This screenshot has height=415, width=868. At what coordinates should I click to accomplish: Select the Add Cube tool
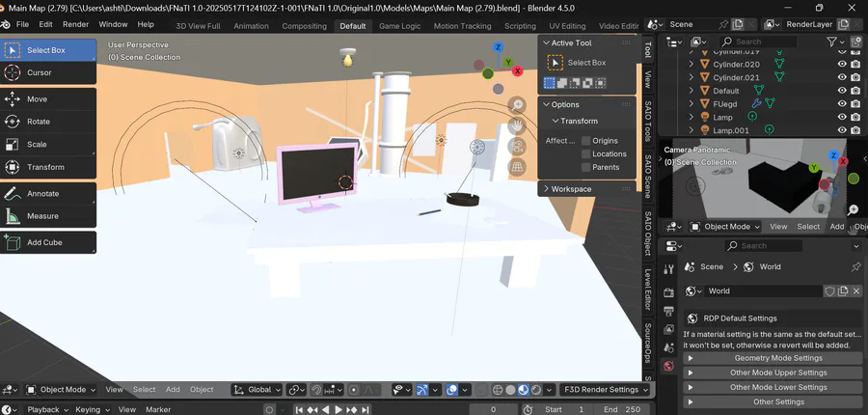(48, 242)
